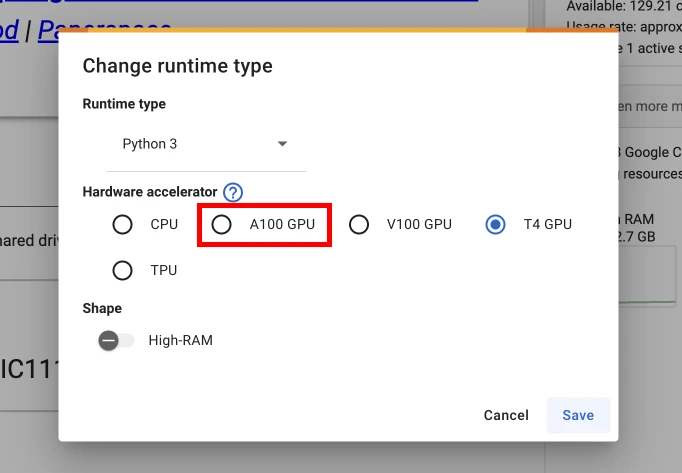The height and width of the screenshot is (473, 682).
Task: Click the Shape section label
Action: click(x=102, y=309)
